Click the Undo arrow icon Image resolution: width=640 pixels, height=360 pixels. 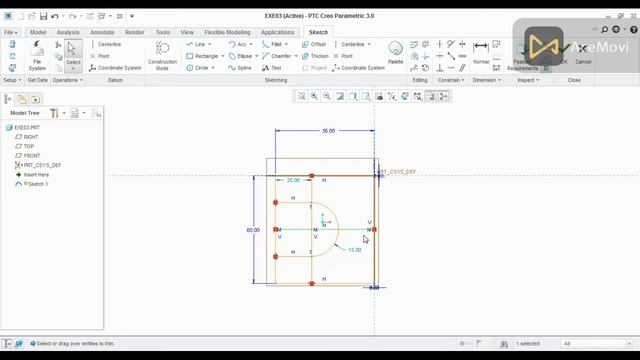[x=55, y=16]
